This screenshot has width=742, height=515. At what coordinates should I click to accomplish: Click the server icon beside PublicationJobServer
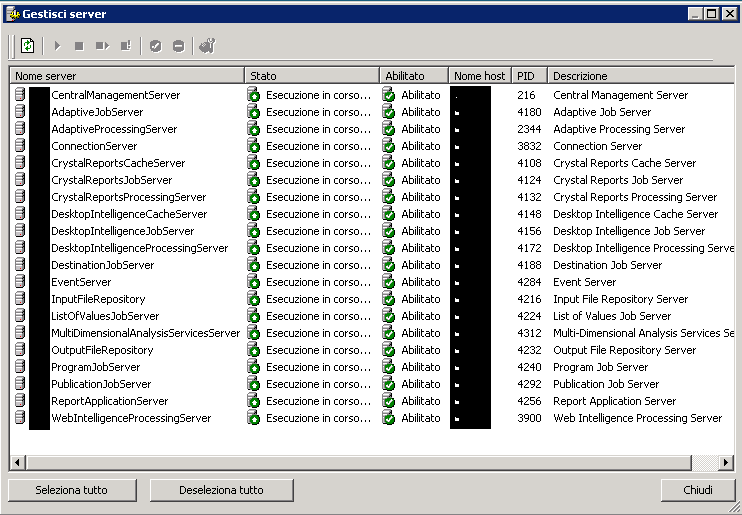coord(20,384)
